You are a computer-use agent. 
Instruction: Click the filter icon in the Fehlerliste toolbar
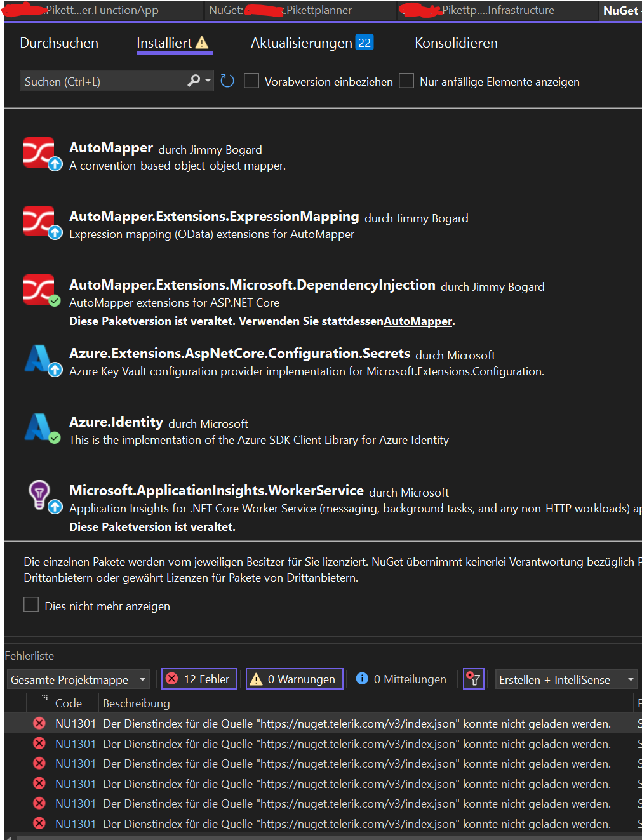tap(473, 679)
